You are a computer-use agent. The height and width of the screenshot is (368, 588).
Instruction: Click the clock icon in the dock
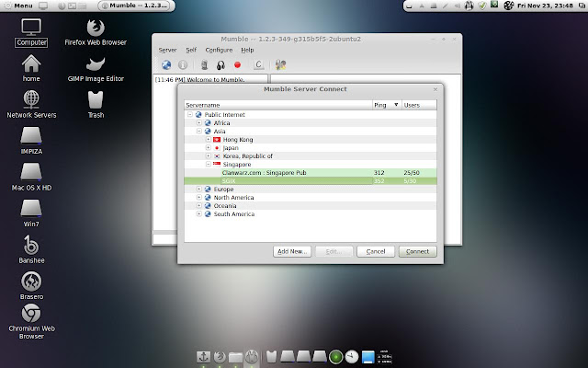(x=351, y=357)
